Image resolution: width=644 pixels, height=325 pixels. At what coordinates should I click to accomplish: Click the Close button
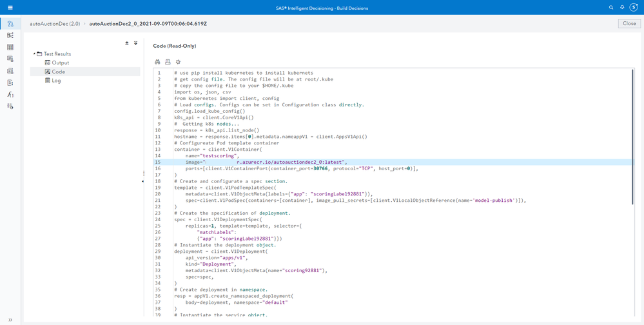(629, 23)
